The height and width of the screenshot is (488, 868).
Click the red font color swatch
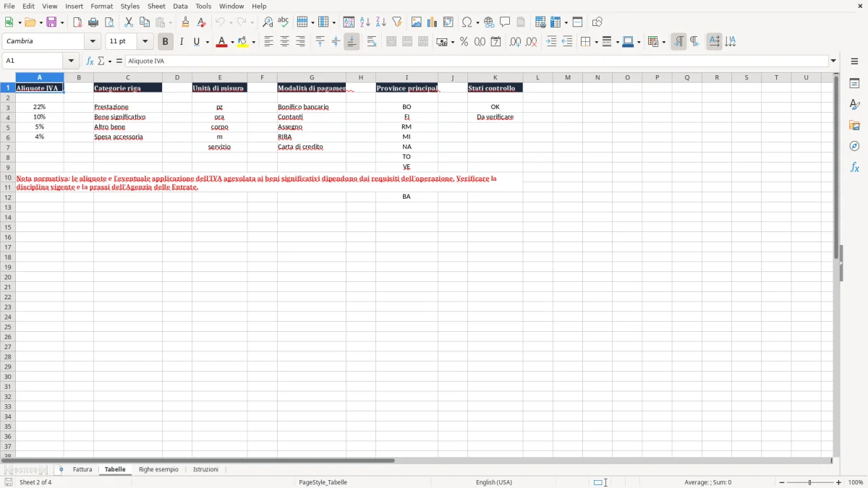[x=221, y=42]
